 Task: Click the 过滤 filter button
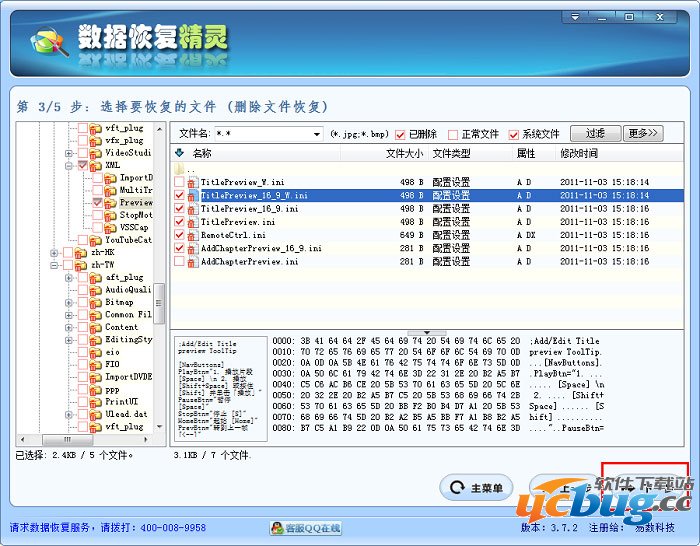click(x=596, y=133)
